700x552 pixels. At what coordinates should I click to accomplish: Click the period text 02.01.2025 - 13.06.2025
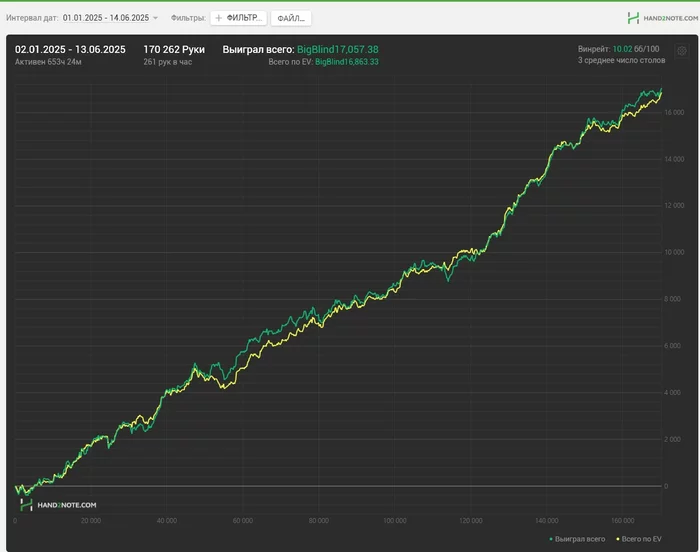(x=70, y=50)
